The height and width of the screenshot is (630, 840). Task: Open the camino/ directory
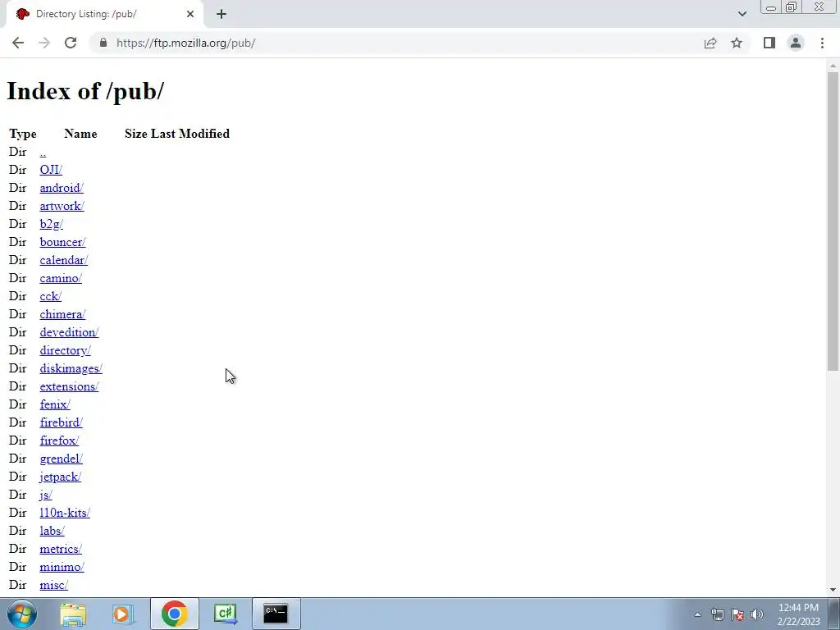[61, 278]
